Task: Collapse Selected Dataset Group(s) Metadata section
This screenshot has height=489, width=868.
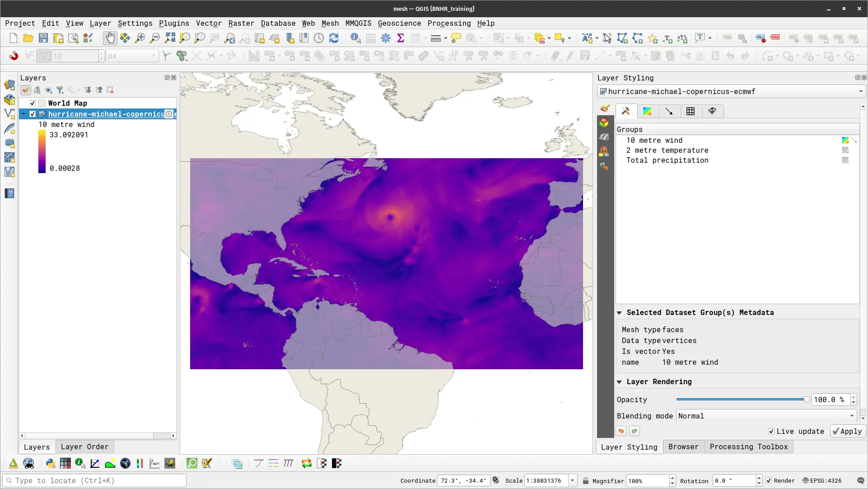Action: pyautogui.click(x=620, y=312)
